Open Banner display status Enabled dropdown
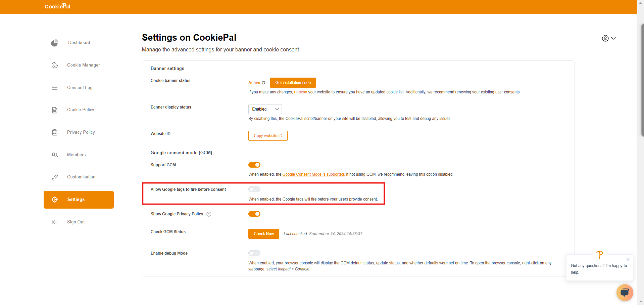Screen dimensions: 644x305 click(x=265, y=109)
